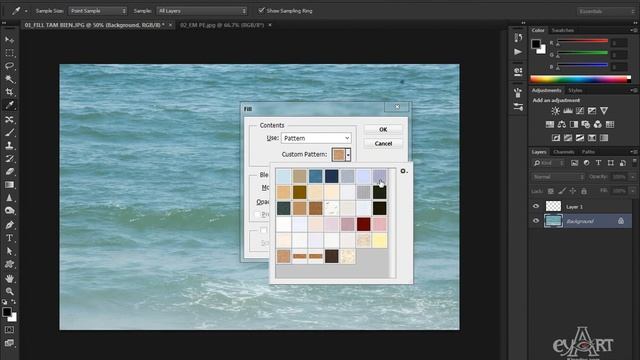Viewport: 640px width, 360px height.
Task: Toggle visibility of Layer 1
Action: point(536,207)
